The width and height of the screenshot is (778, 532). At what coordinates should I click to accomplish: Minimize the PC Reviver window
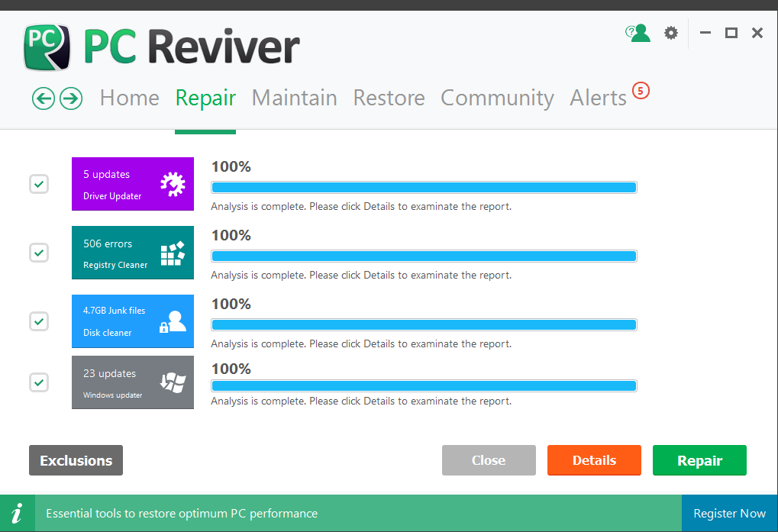[x=705, y=33]
